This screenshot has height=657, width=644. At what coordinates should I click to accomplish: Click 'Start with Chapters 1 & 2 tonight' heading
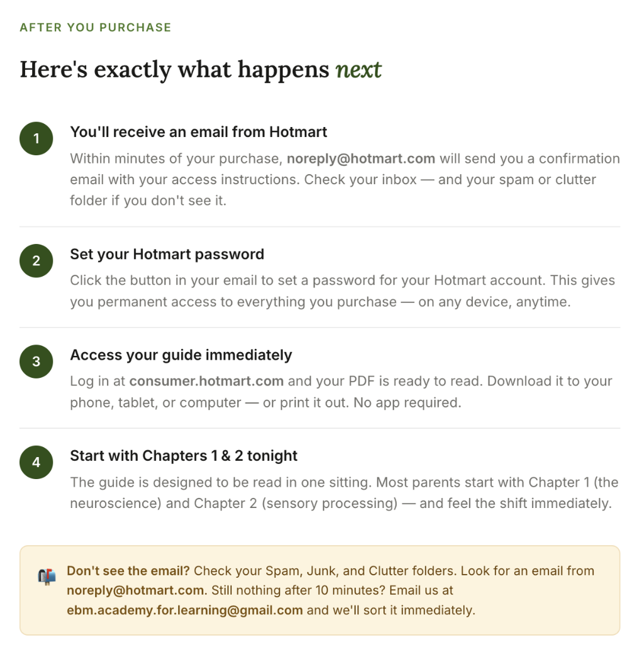[184, 456]
